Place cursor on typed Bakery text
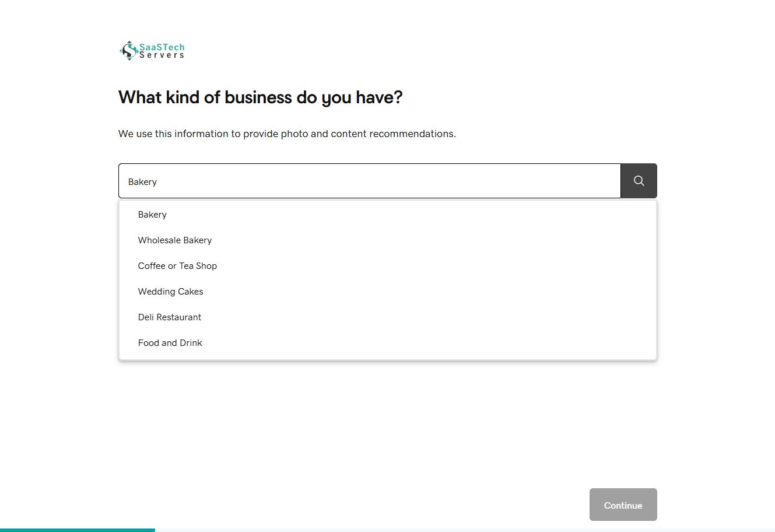The image size is (775, 532). pos(142,182)
